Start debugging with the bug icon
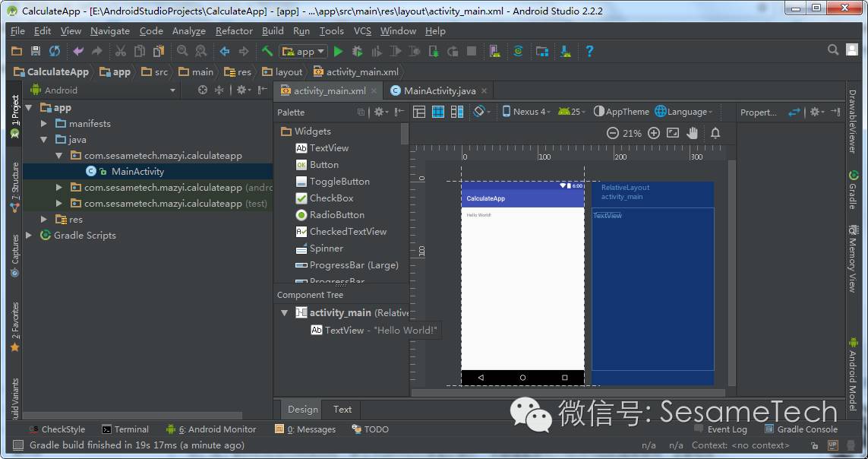The image size is (868, 459). point(358,52)
